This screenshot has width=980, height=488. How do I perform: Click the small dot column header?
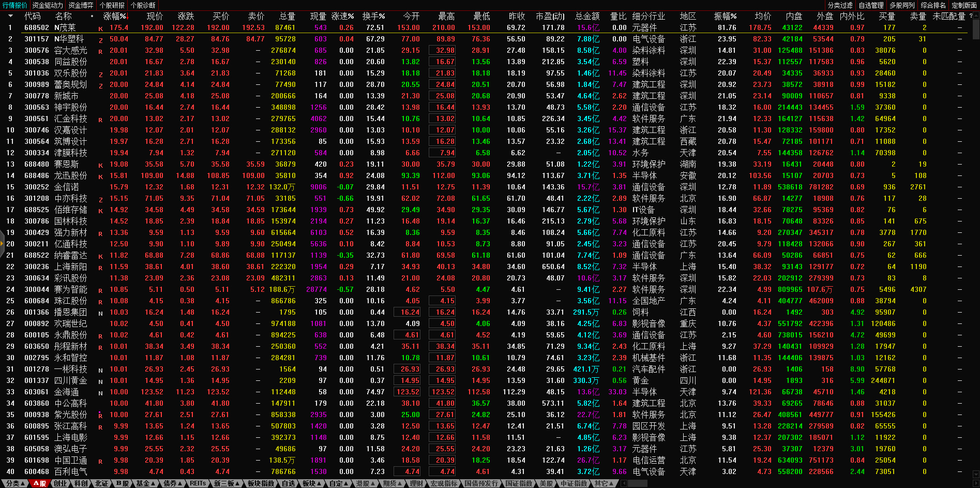(92, 16)
